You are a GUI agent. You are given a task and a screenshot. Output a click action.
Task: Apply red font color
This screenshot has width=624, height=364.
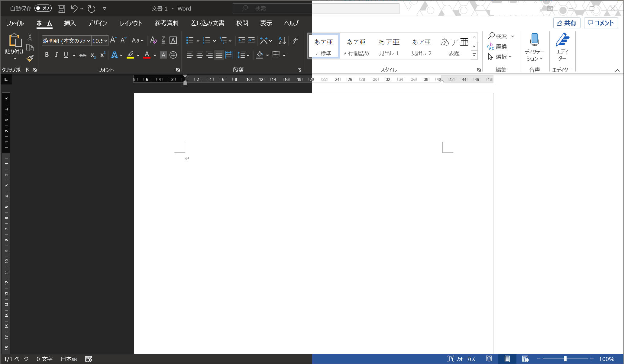point(147,55)
